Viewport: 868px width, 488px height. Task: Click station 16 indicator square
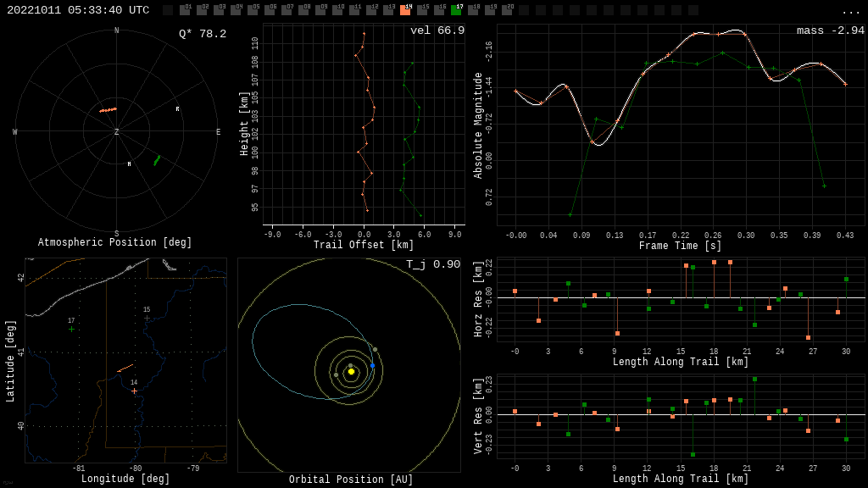click(x=439, y=10)
